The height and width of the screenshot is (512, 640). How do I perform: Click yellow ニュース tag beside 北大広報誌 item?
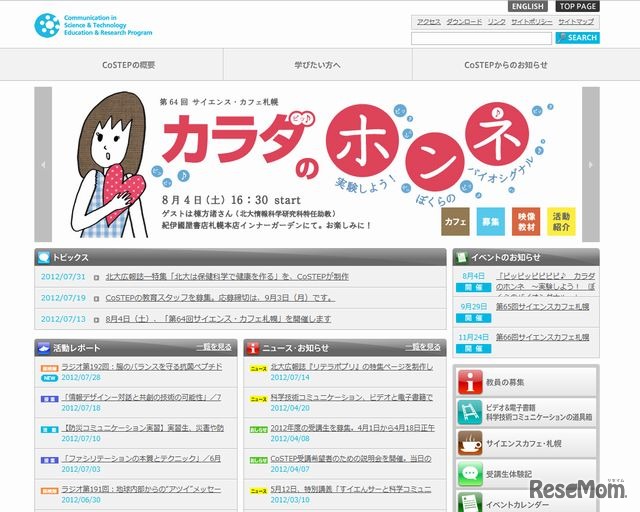tap(258, 369)
